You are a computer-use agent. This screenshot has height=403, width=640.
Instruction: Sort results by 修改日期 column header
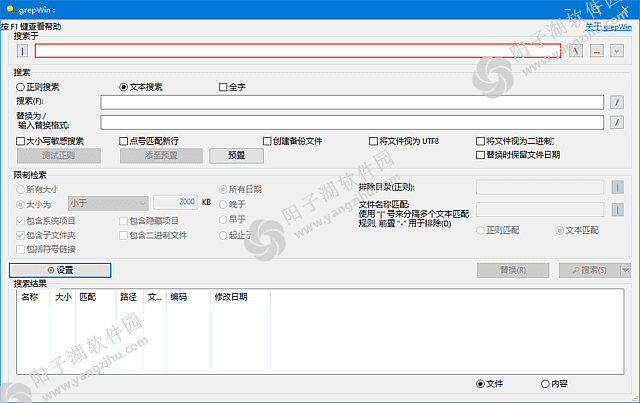[x=240, y=297]
